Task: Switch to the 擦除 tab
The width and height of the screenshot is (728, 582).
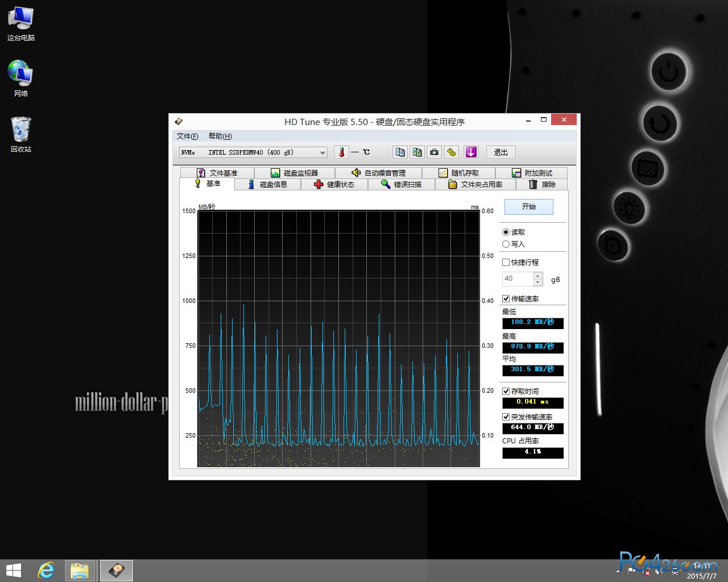Action: pyautogui.click(x=542, y=184)
